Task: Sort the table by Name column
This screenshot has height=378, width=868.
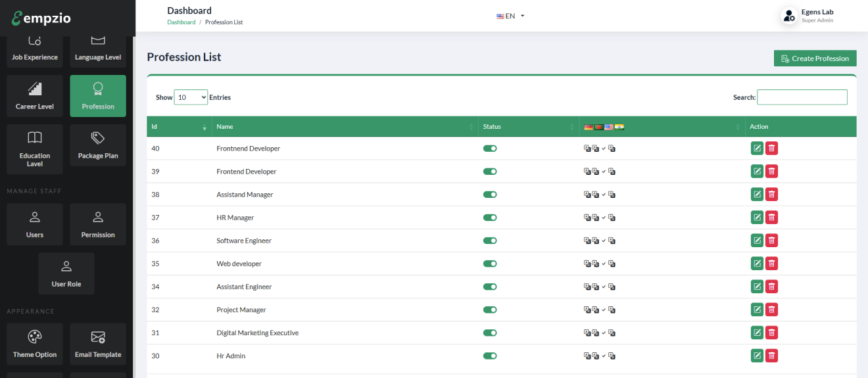Action: (x=345, y=126)
